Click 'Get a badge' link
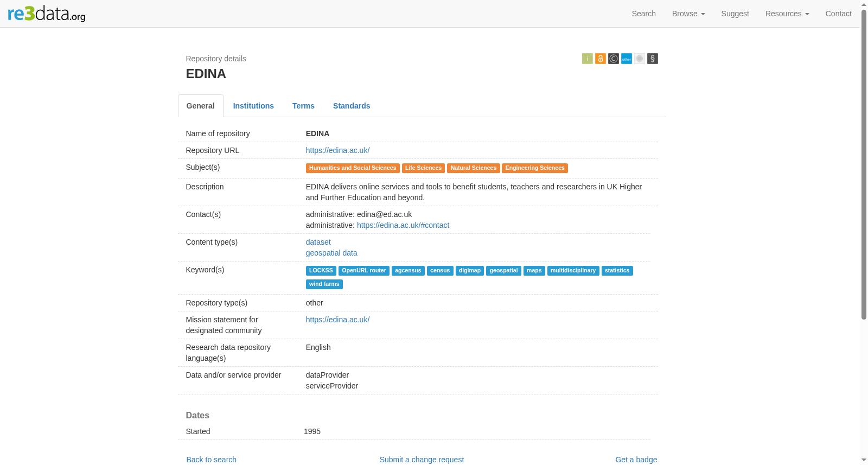868x465 pixels. 636,460
